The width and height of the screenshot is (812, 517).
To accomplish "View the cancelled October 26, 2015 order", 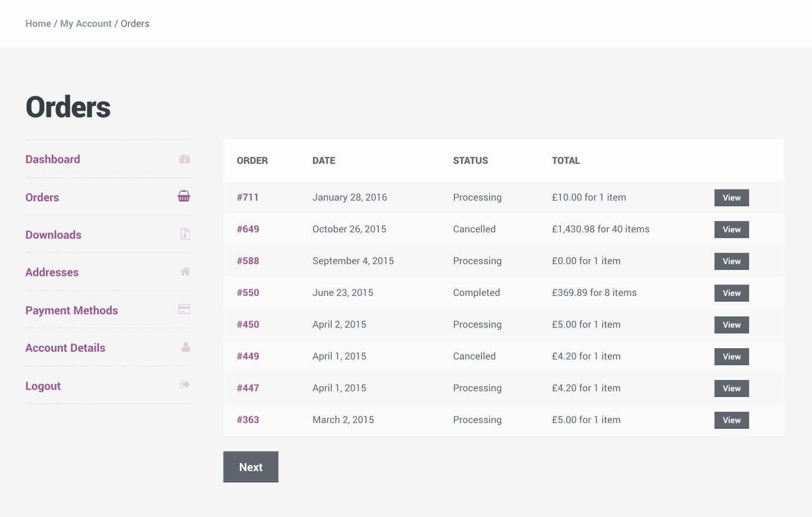I will point(731,229).
